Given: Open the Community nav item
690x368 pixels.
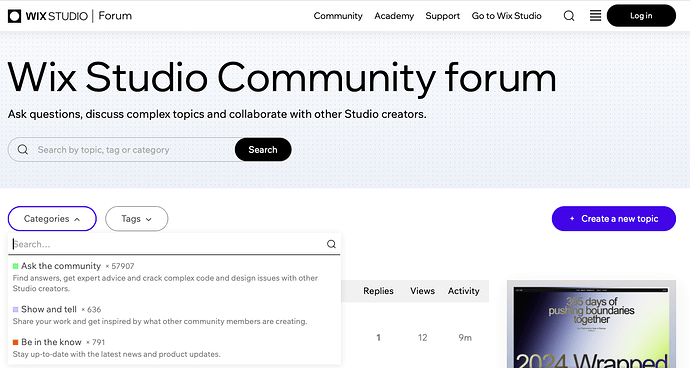Looking at the screenshot, I should 338,16.
